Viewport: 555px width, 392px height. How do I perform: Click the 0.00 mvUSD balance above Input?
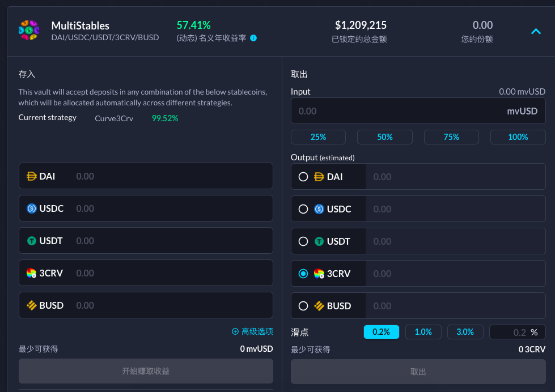pos(522,92)
